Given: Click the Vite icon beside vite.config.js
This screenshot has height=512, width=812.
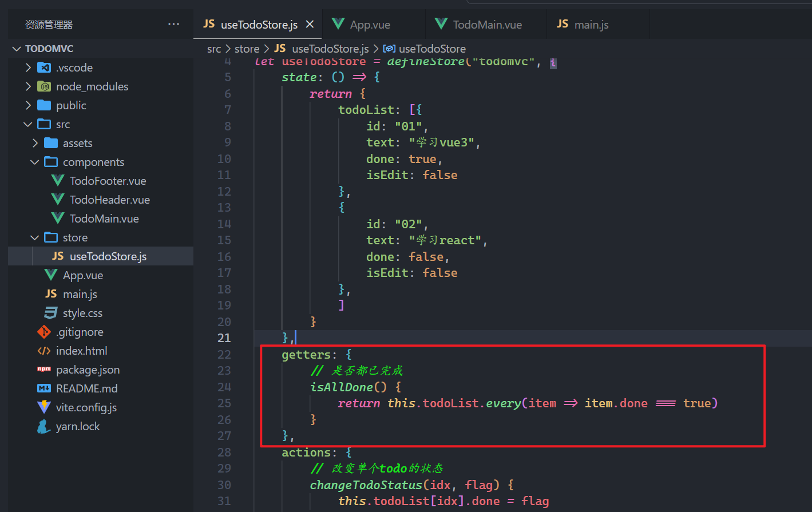Looking at the screenshot, I should point(44,407).
